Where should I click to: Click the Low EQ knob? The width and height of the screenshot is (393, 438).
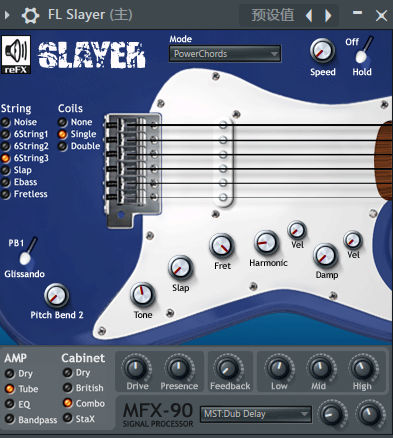tap(279, 368)
